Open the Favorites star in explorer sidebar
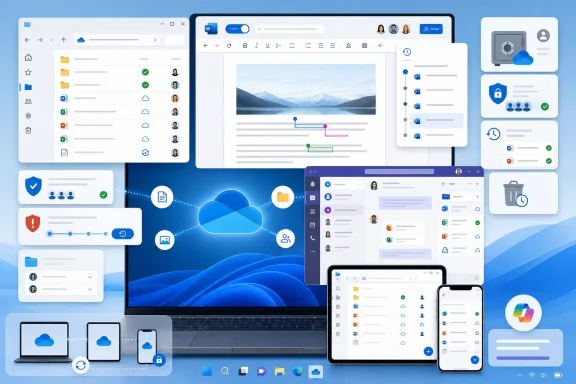 tap(28, 72)
